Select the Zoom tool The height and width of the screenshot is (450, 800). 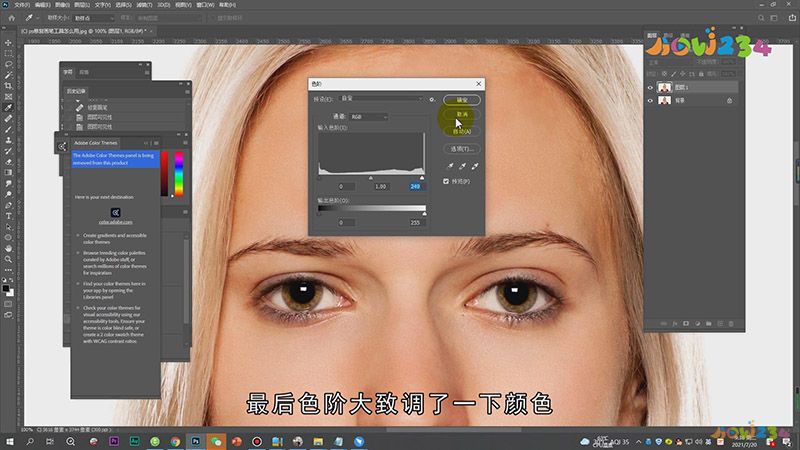(8, 259)
